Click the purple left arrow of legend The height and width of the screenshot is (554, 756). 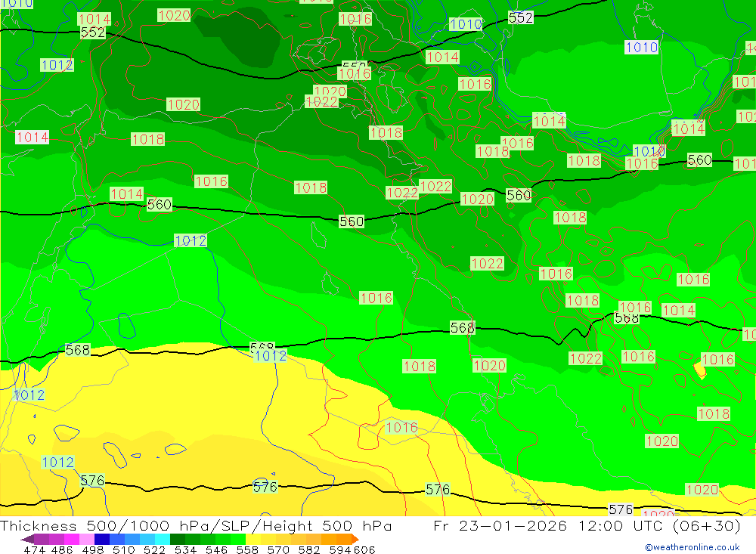27,539
